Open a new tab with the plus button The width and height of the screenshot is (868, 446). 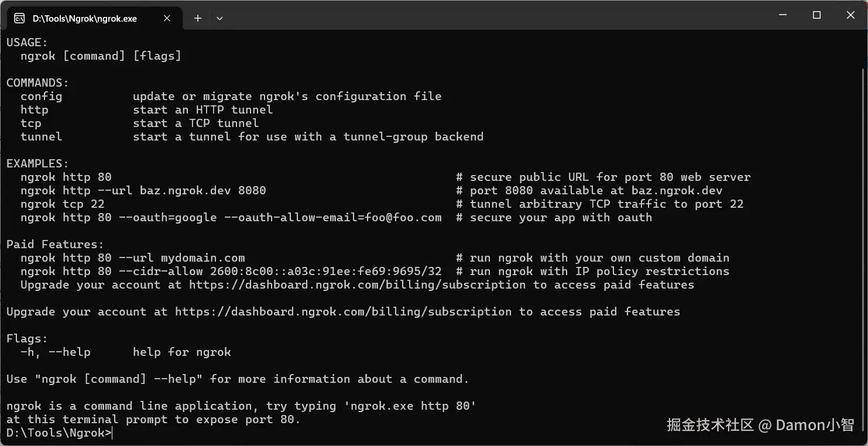click(198, 18)
